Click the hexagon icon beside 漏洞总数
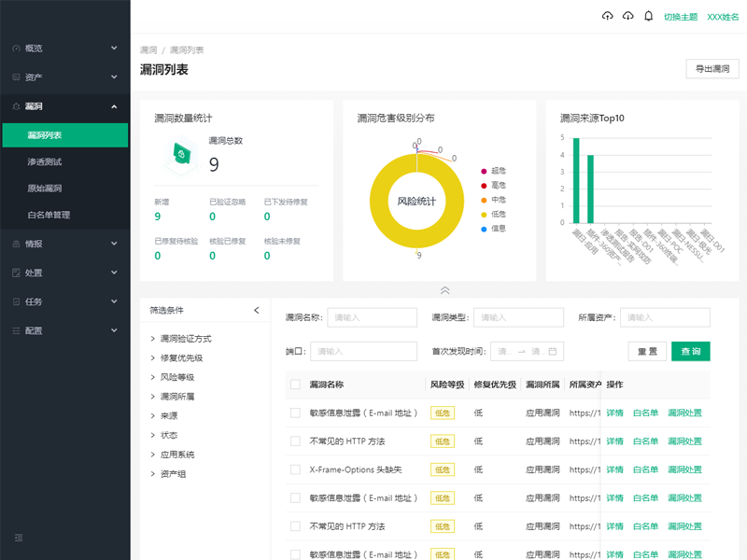Image resolution: width=747 pixels, height=560 pixels. [183, 154]
